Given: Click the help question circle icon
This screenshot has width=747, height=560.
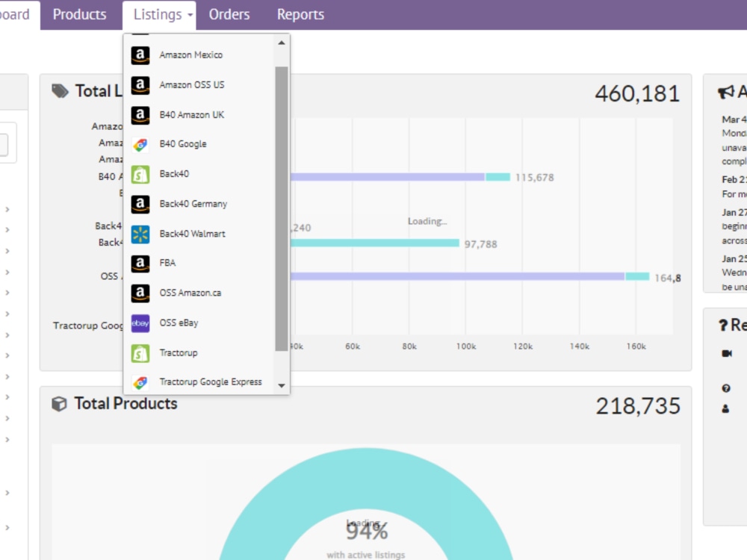Looking at the screenshot, I should tap(726, 388).
